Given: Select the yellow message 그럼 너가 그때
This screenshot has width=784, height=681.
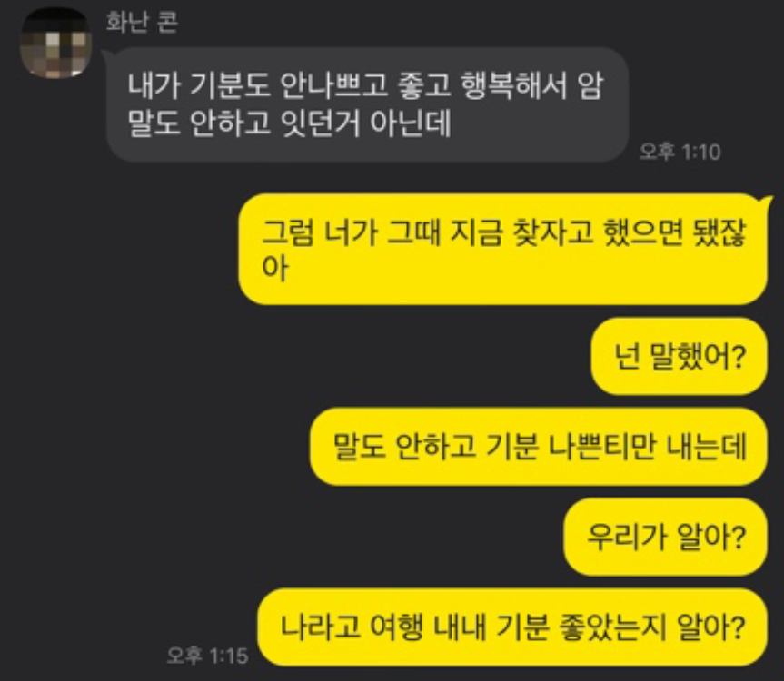Looking at the screenshot, I should pyautogui.click(x=502, y=249).
